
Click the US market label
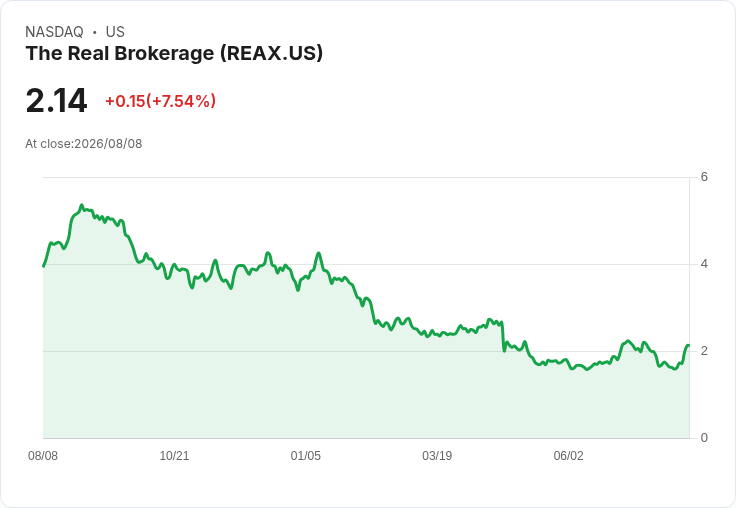[x=115, y=32]
